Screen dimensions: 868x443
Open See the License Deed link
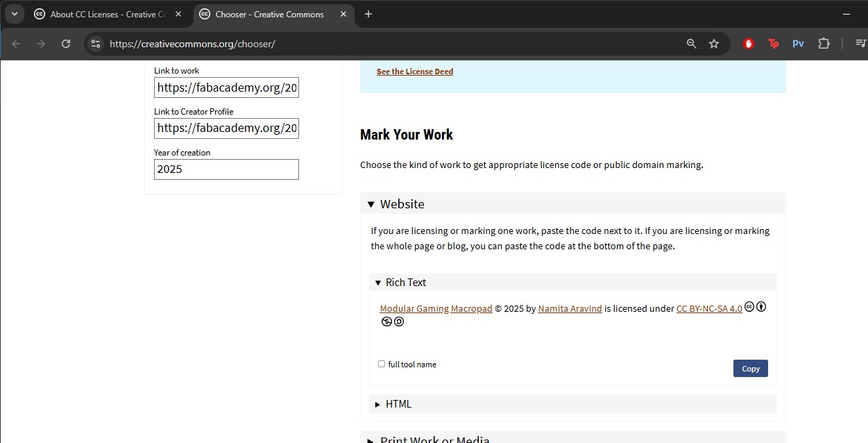(415, 72)
